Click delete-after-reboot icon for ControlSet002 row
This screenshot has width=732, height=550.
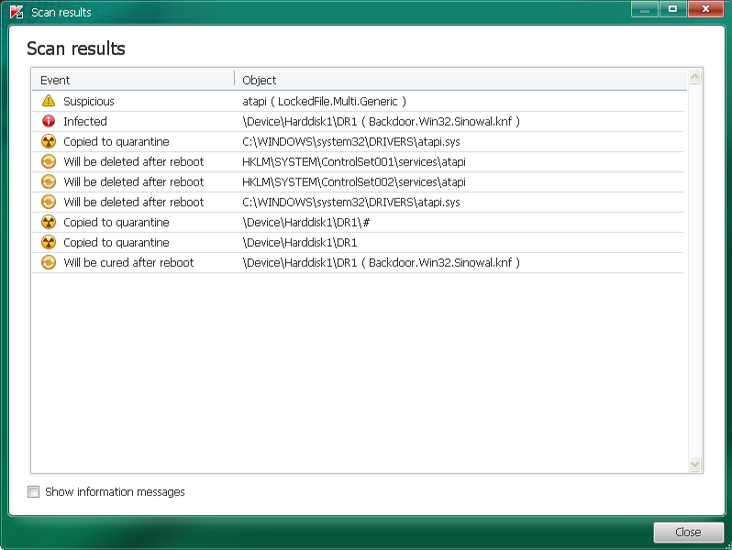(48, 182)
